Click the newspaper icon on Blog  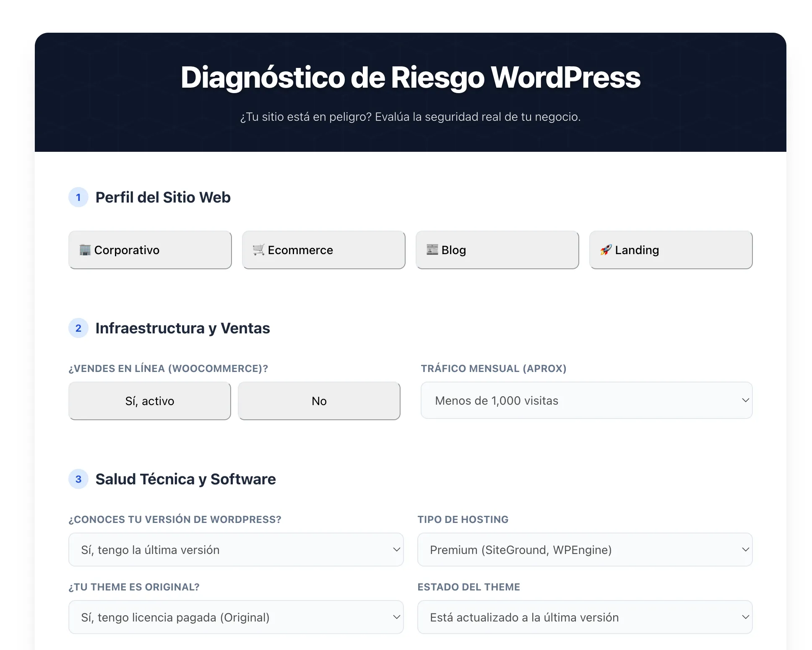tap(432, 250)
